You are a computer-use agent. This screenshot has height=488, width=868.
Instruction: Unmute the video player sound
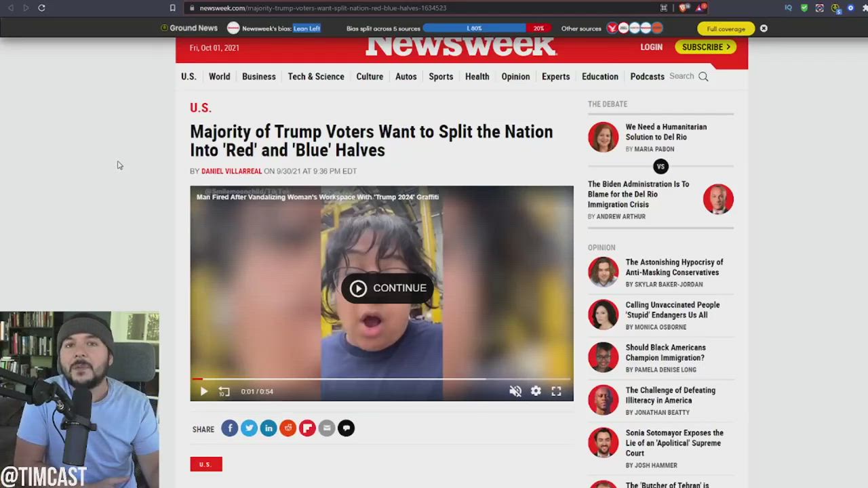click(515, 391)
